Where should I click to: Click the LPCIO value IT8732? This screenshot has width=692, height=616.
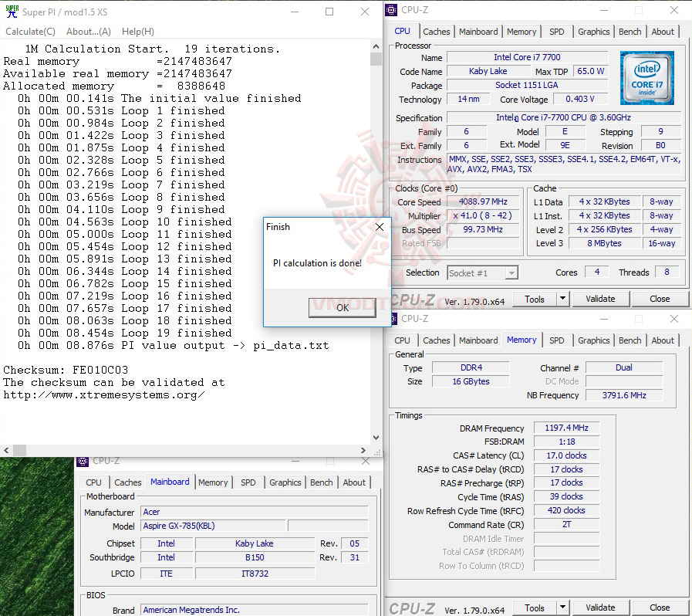(x=255, y=574)
